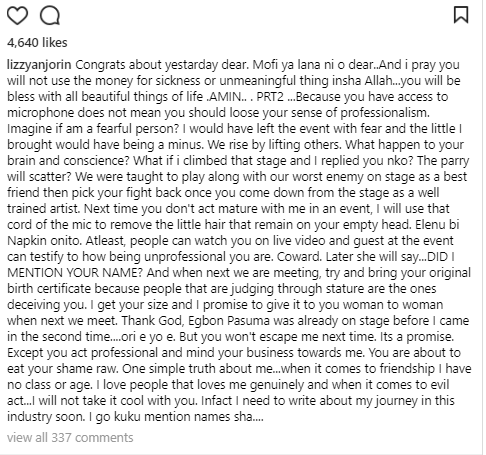Click the word 'professionalism.' in caption
This screenshot has height=455, width=486.
click(385, 113)
